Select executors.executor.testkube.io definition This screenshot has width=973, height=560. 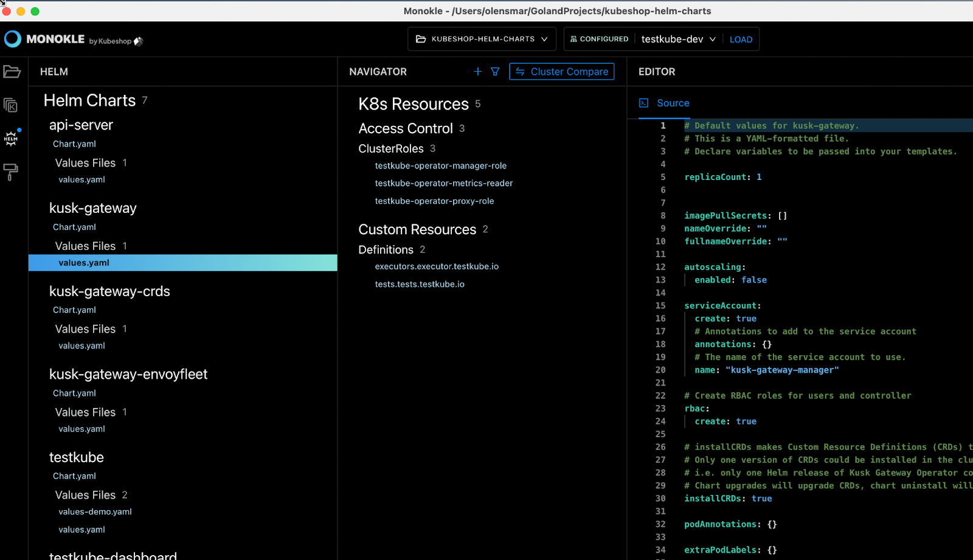(437, 267)
